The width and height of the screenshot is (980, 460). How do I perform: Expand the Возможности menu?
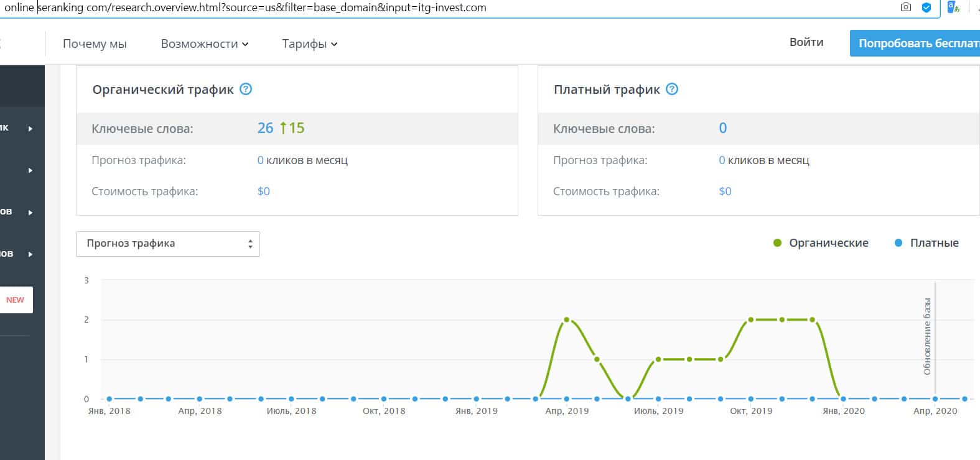pyautogui.click(x=205, y=44)
